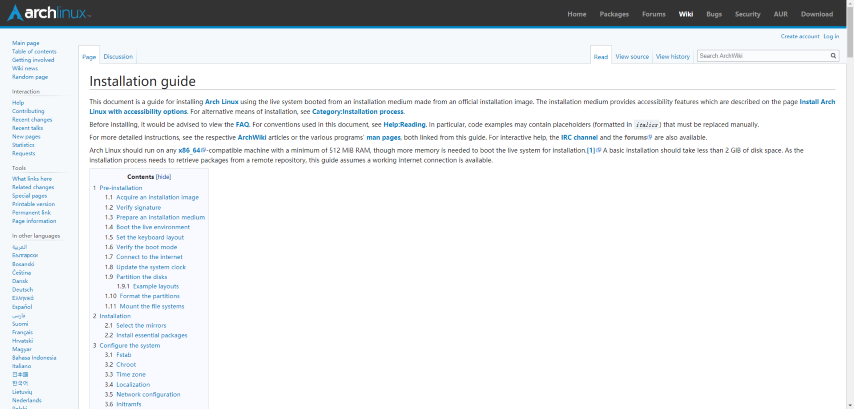Open Recent changes sidebar link
854x409 pixels.
[32, 120]
